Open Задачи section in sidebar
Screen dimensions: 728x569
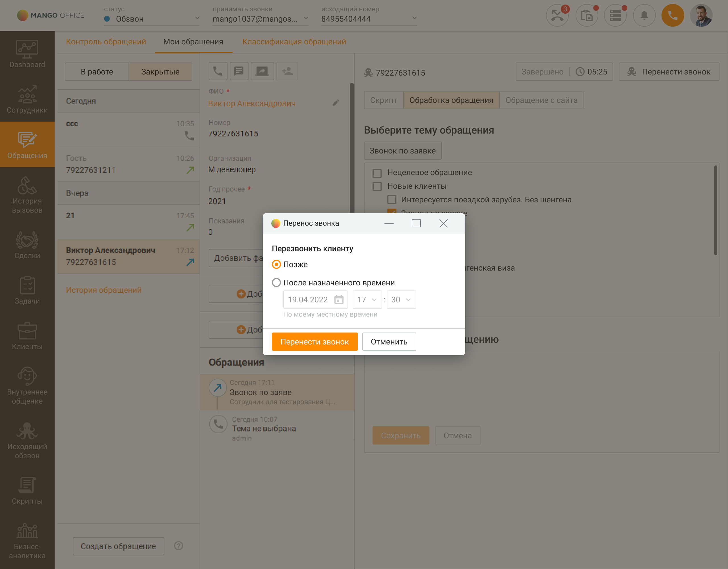click(27, 290)
